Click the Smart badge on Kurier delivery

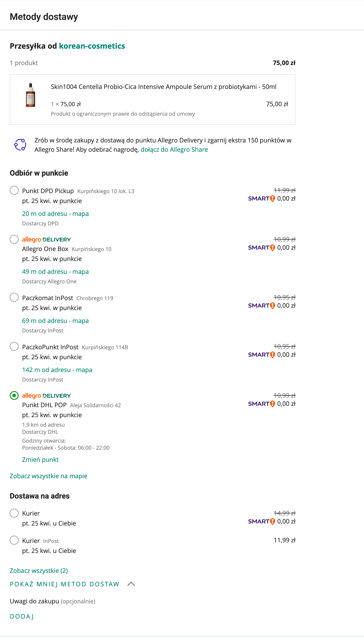(x=261, y=521)
